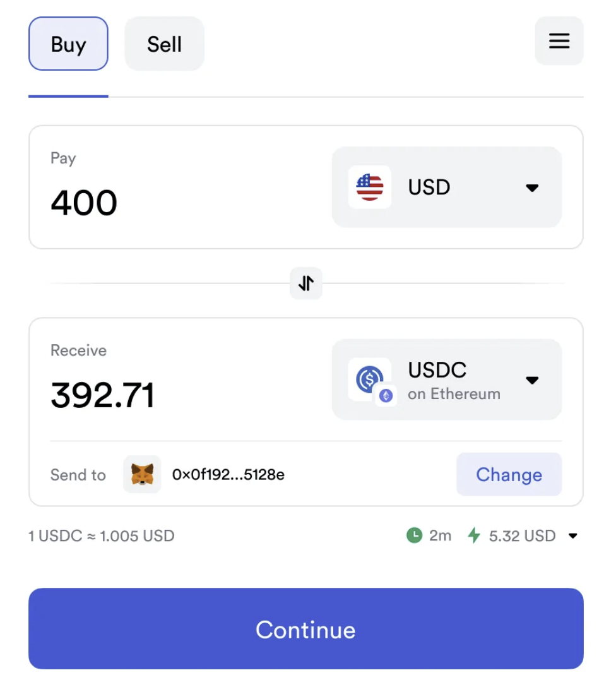Screen dimensions: 616x687
Task: Click the swap currencies arrows icon
Action: pos(306,284)
